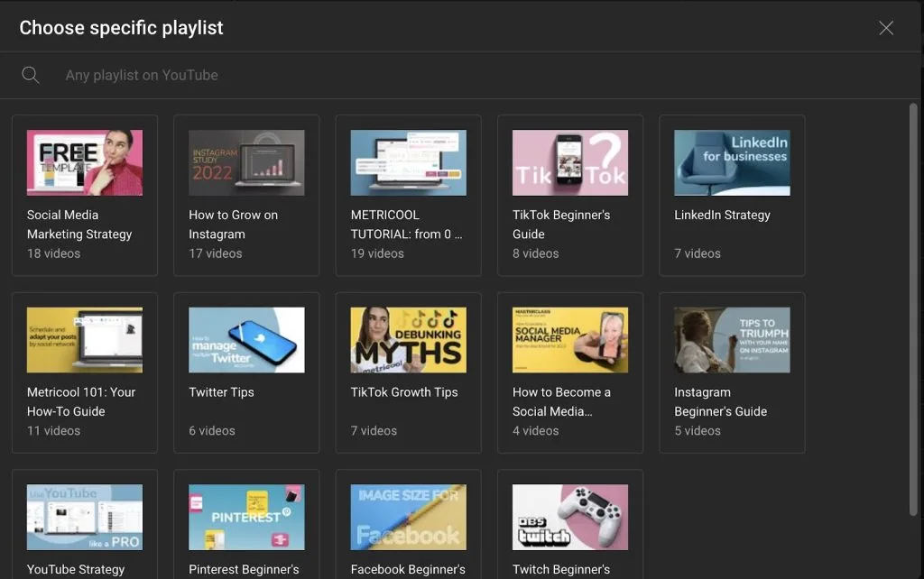Image resolution: width=924 pixels, height=579 pixels.
Task: Click the 5 videos count
Action: tap(698, 430)
